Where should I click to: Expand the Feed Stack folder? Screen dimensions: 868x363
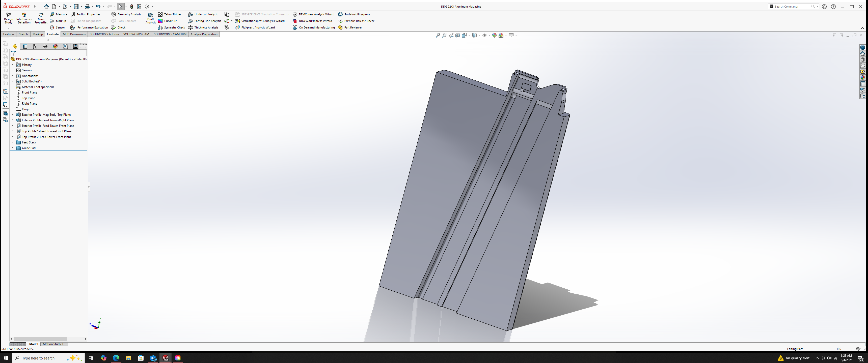point(12,142)
